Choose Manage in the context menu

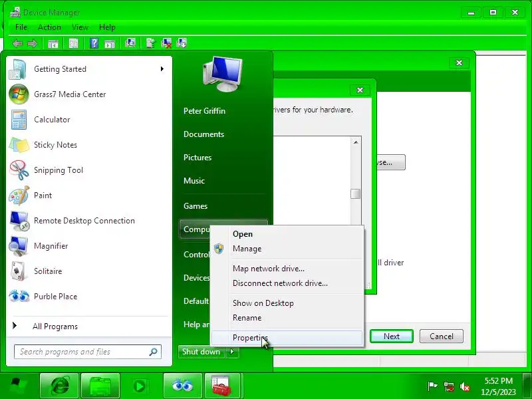(x=287, y=249)
